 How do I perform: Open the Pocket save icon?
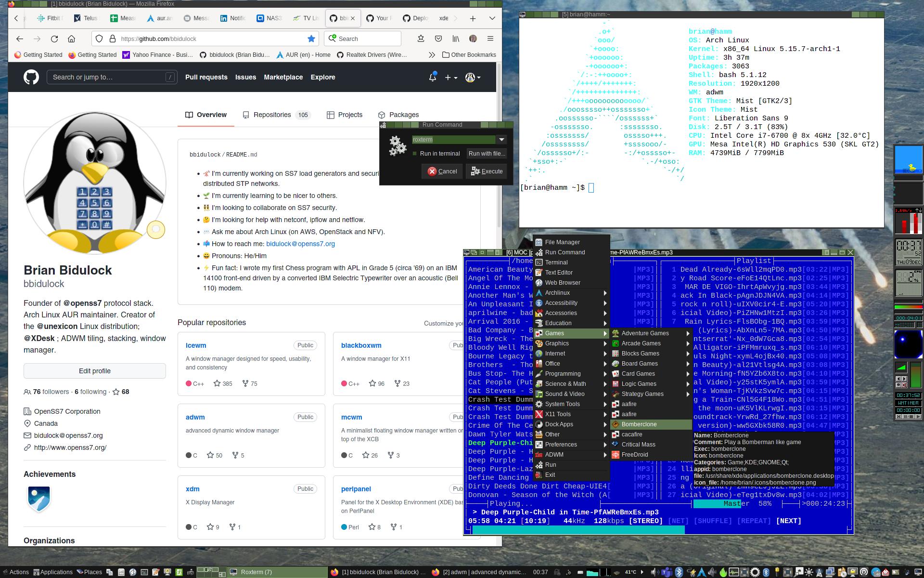tap(438, 39)
